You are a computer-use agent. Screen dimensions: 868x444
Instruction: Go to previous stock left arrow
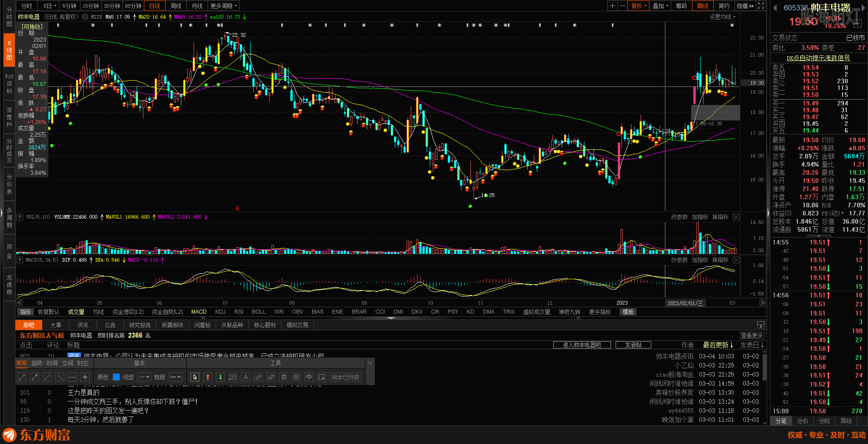pos(775,8)
